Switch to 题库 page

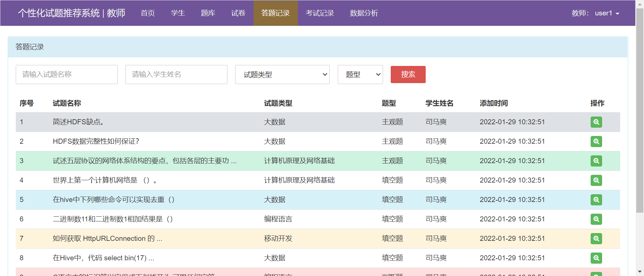pyautogui.click(x=208, y=13)
